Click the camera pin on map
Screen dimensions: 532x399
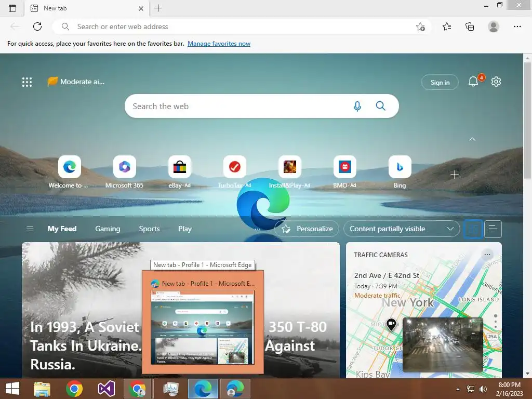click(391, 324)
